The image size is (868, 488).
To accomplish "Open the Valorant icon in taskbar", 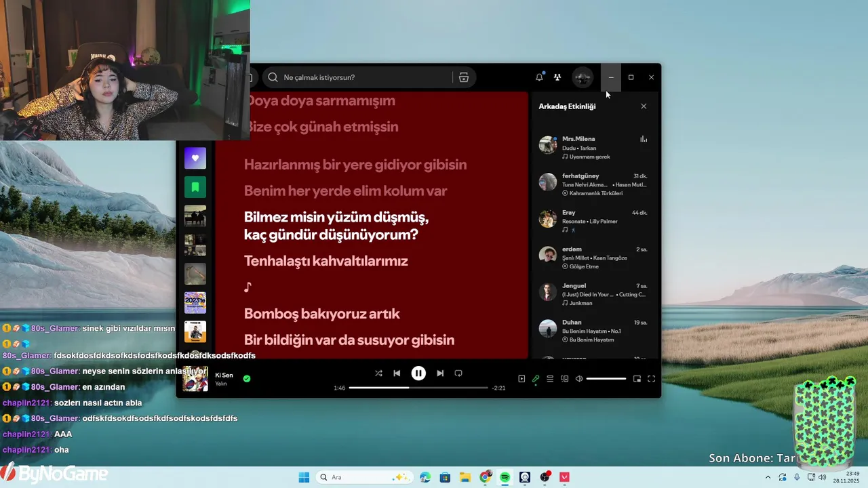I will pyautogui.click(x=565, y=477).
